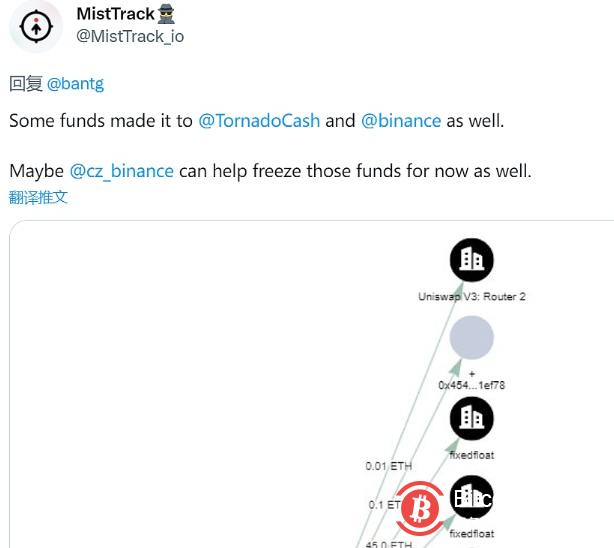
Task: Click 翻译推文 to translate the tweet
Action: (38, 197)
